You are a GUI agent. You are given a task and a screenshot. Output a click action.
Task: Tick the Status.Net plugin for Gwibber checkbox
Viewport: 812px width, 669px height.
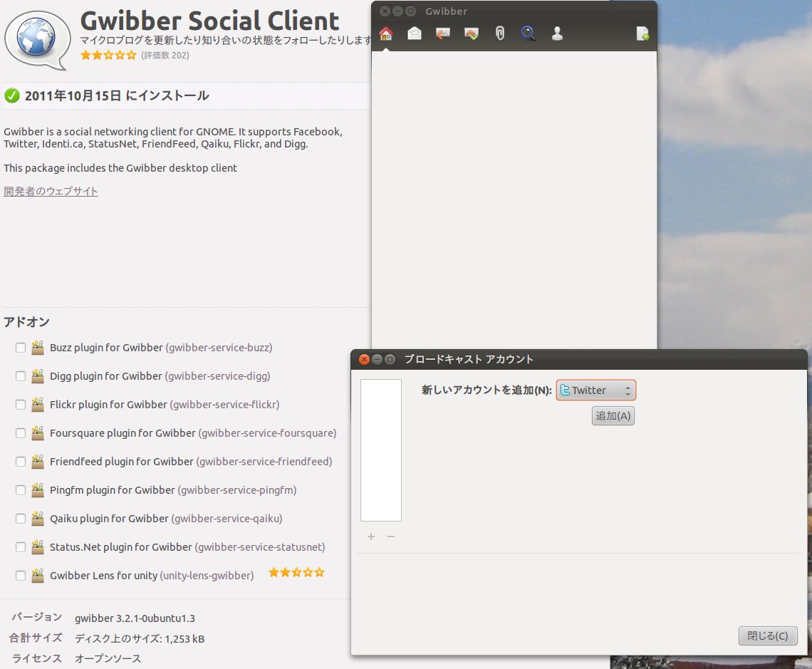(21, 546)
